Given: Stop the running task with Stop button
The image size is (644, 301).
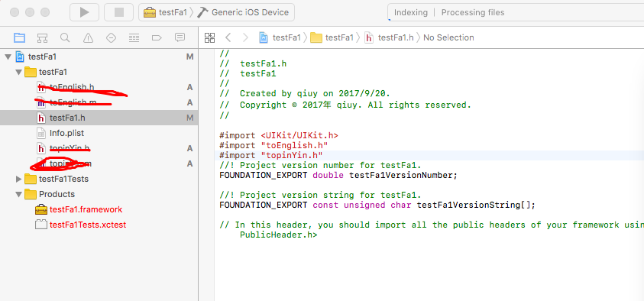Looking at the screenshot, I should click(118, 12).
